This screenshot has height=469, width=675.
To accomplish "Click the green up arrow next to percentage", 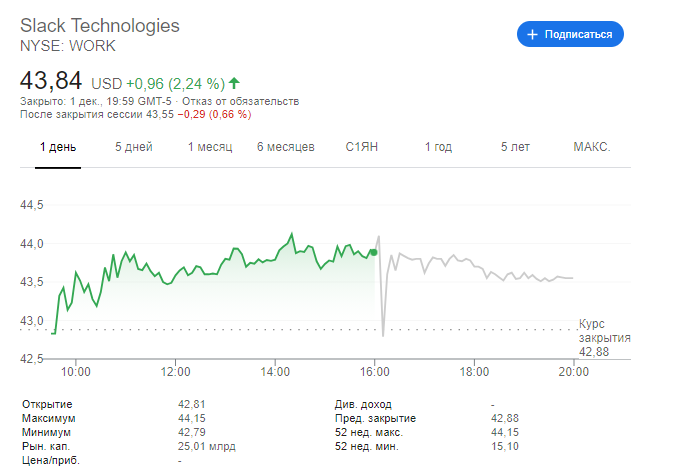I will 234,83.
